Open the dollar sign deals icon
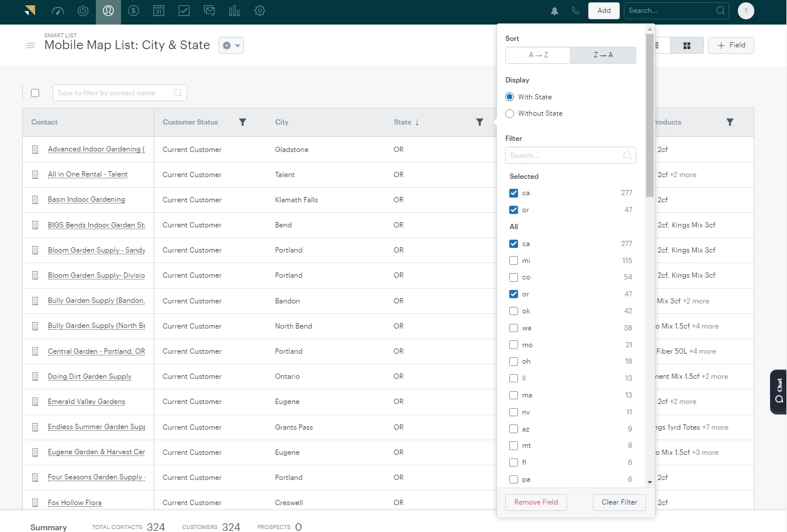The width and height of the screenshot is (787, 532). coord(133,11)
